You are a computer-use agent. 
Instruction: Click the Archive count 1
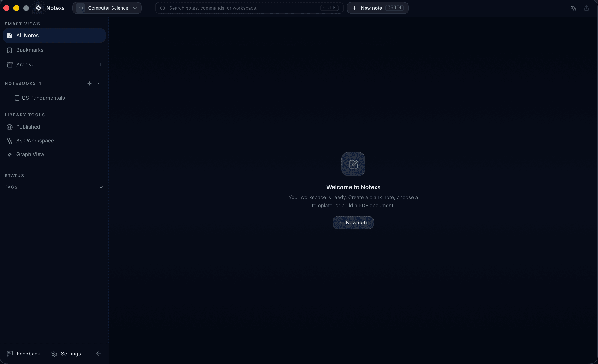coord(100,65)
